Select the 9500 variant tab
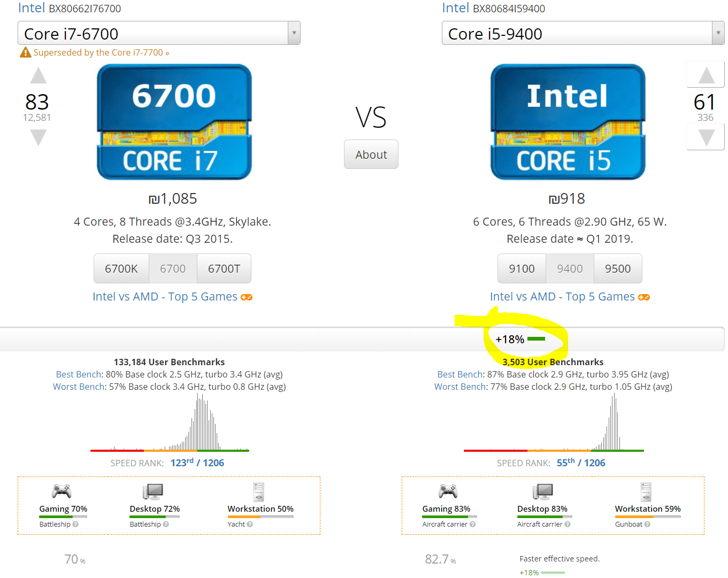The height and width of the screenshot is (578, 728). click(x=618, y=268)
